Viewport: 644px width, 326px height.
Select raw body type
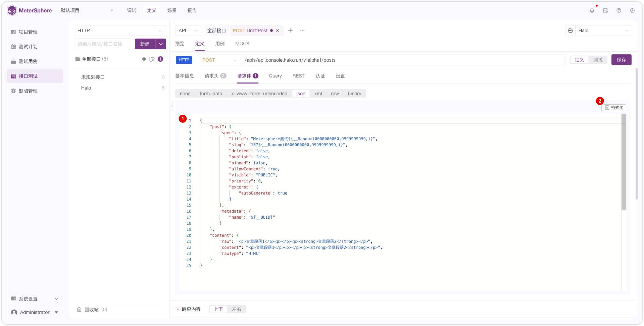point(335,94)
